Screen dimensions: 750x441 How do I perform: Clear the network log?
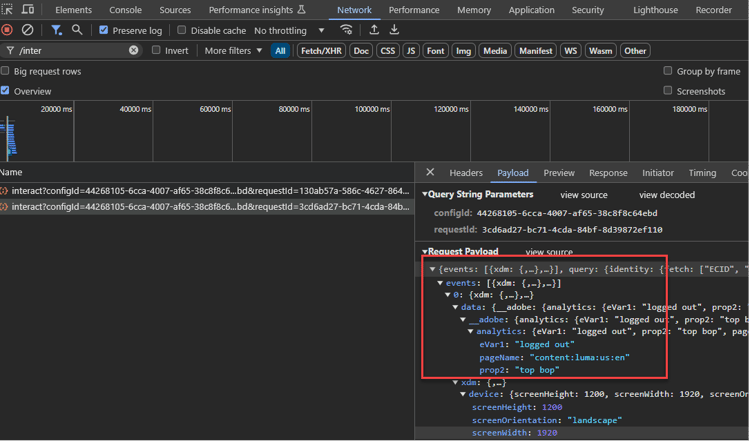coord(27,30)
